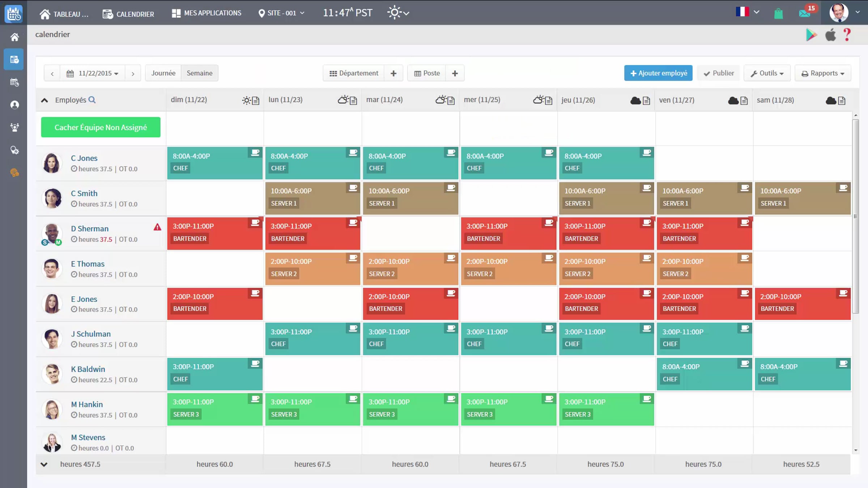868x488 pixels.
Task: Open the Rapports dropdown
Action: pos(823,73)
